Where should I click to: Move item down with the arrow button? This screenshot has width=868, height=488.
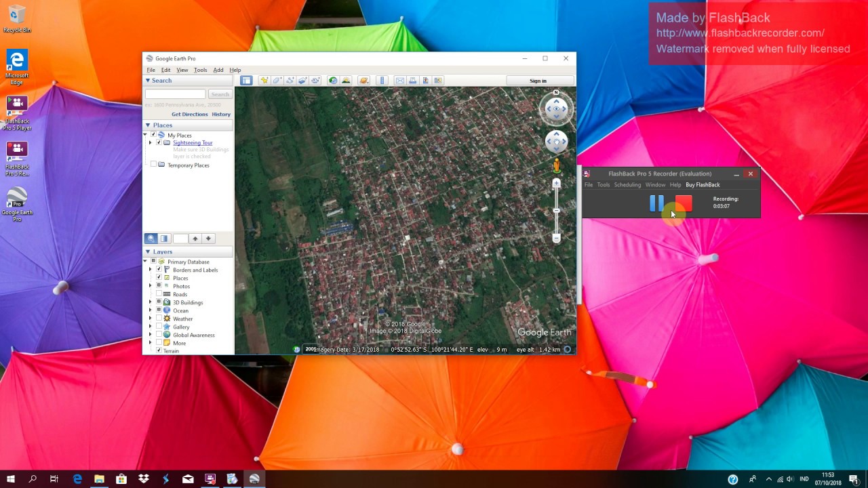click(208, 239)
